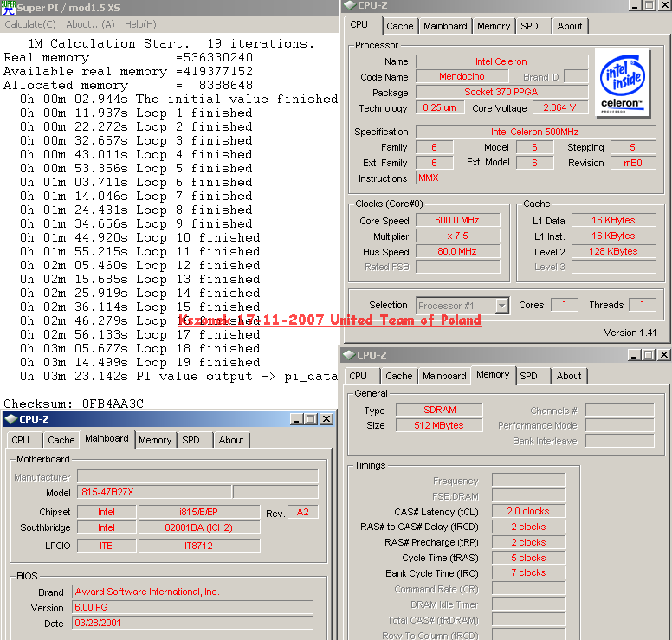Switch to Memory tab in top CPU-Z window
The image size is (672, 640).
click(x=494, y=26)
